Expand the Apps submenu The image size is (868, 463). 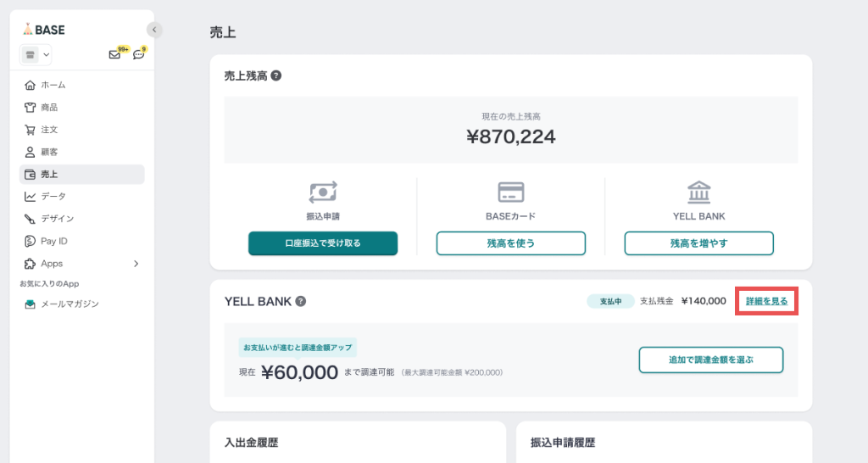click(x=136, y=264)
